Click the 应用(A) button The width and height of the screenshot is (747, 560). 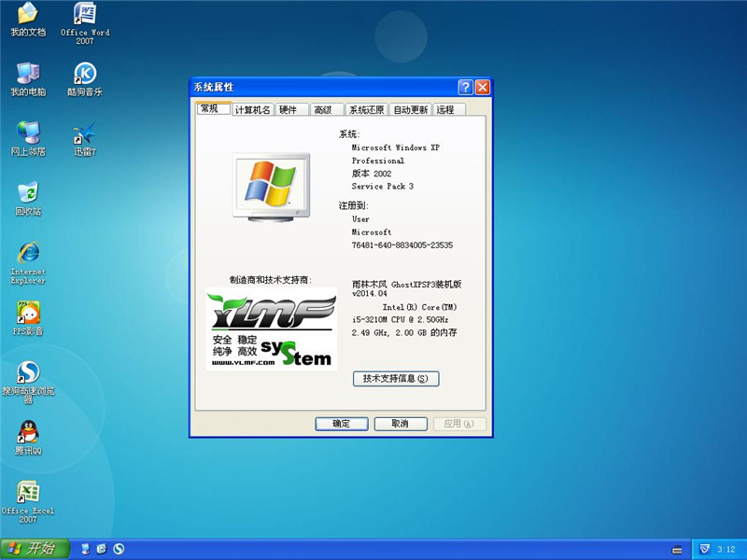pos(459,424)
